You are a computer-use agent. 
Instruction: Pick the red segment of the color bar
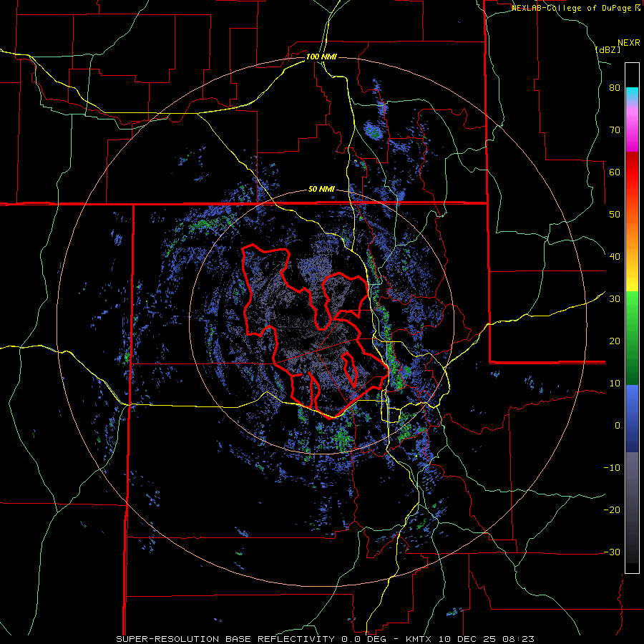(x=632, y=172)
